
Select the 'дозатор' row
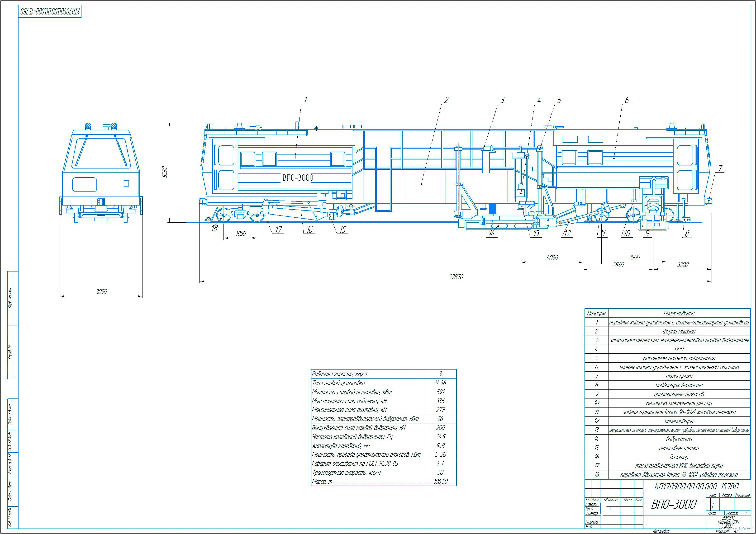(679, 457)
